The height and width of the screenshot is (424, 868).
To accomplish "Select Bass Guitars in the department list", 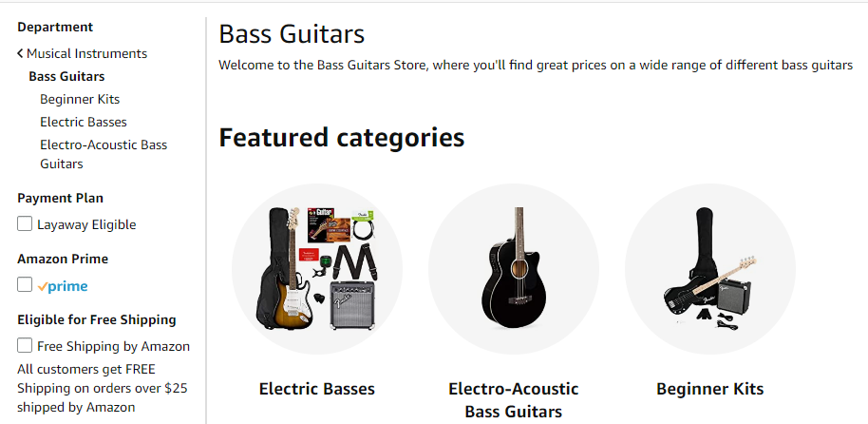I will (x=66, y=76).
